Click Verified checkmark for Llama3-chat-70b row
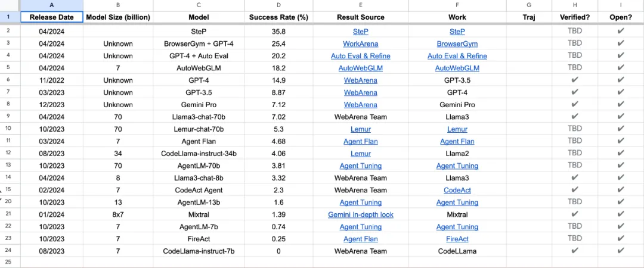This screenshot has height=268, width=644. tap(575, 116)
